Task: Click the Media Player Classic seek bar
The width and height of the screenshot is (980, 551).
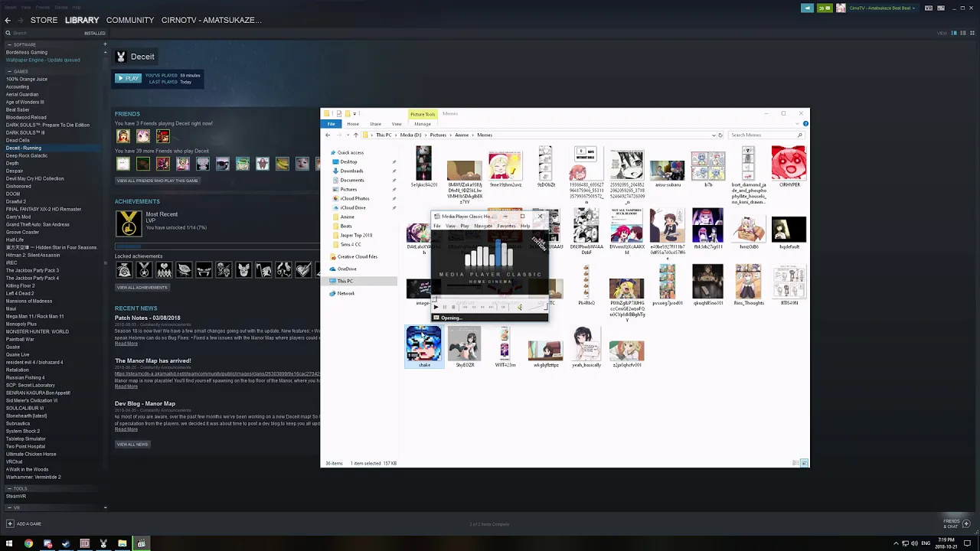Action: [490, 298]
